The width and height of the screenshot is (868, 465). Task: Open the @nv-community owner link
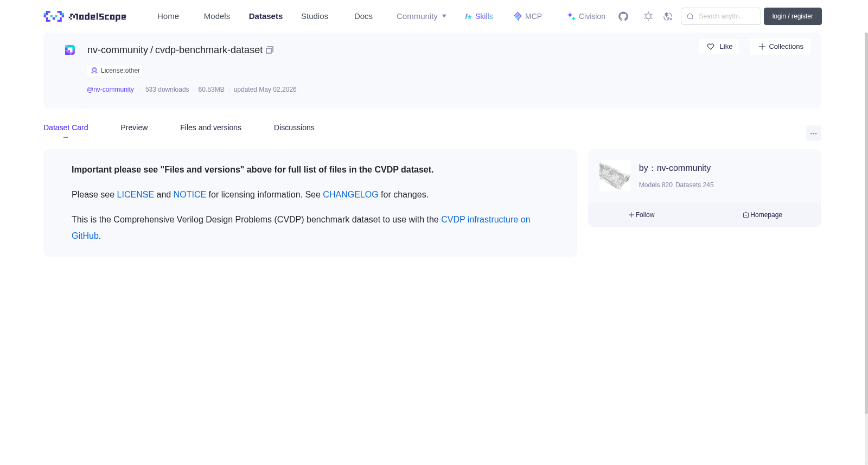click(110, 90)
